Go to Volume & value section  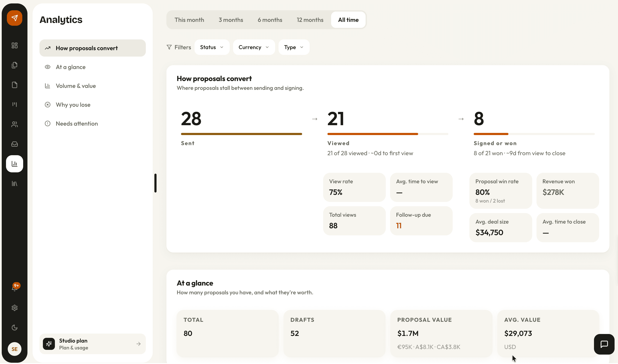click(x=92, y=86)
